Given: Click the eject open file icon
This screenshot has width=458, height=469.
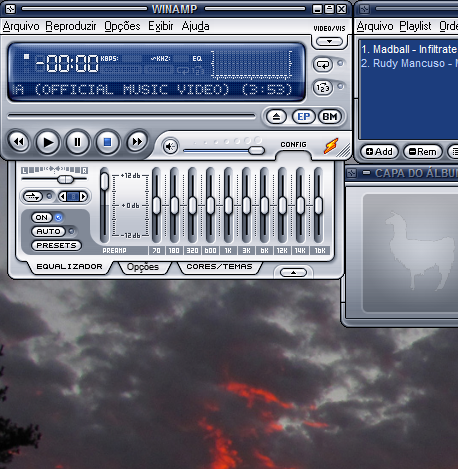Looking at the screenshot, I should [276, 117].
